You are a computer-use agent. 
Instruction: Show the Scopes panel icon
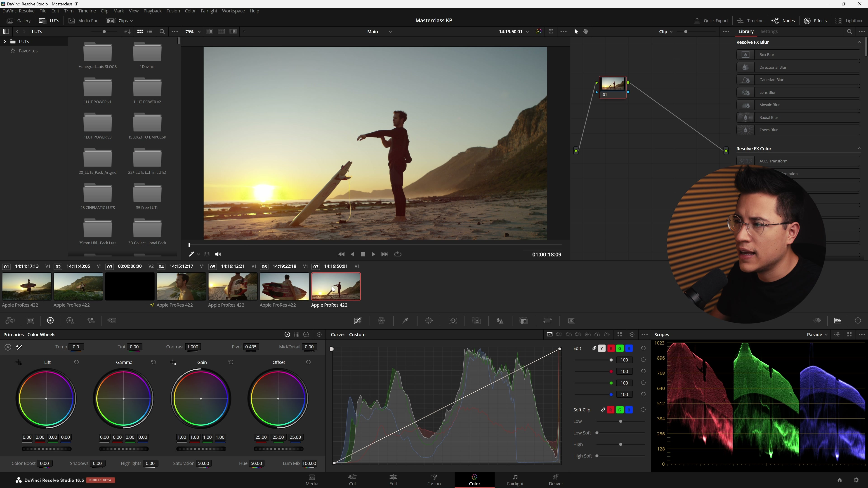[838, 321]
